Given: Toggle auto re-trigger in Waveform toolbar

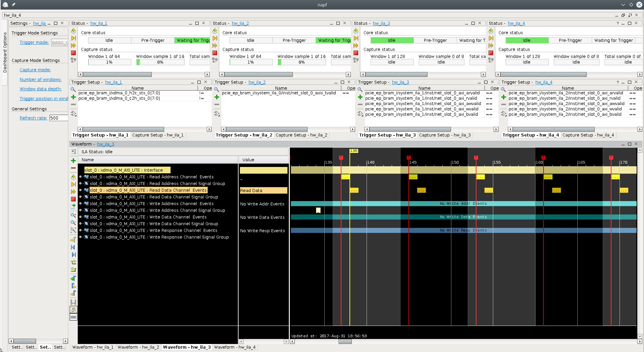Looking at the screenshot, I should click(x=73, y=177).
